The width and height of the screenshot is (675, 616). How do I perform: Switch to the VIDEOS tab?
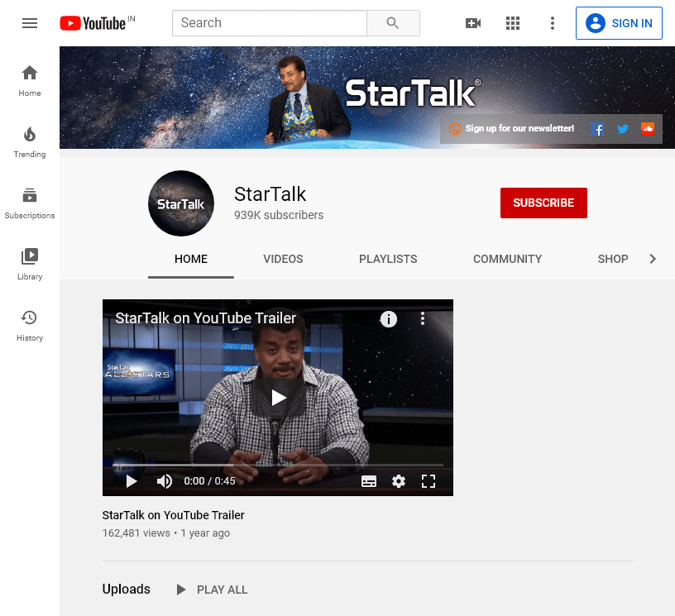tap(283, 259)
